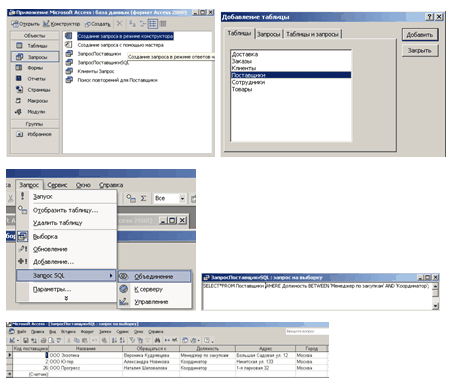The width and height of the screenshot is (455, 389).
Task: Choose Объединение from the SQL submenu
Action: pos(155,276)
